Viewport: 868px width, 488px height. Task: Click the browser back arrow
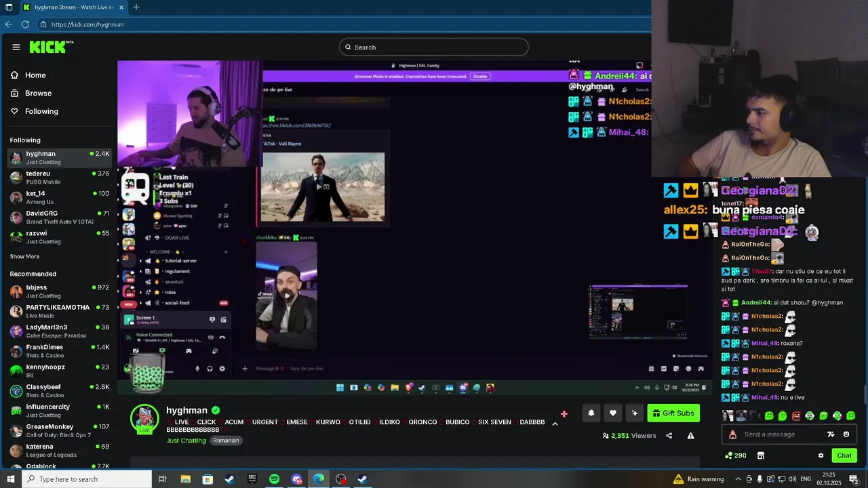[9, 24]
